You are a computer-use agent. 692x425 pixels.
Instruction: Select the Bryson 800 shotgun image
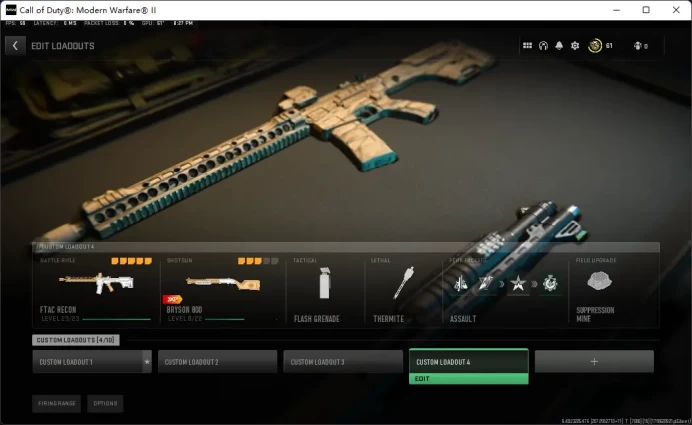[x=223, y=283]
